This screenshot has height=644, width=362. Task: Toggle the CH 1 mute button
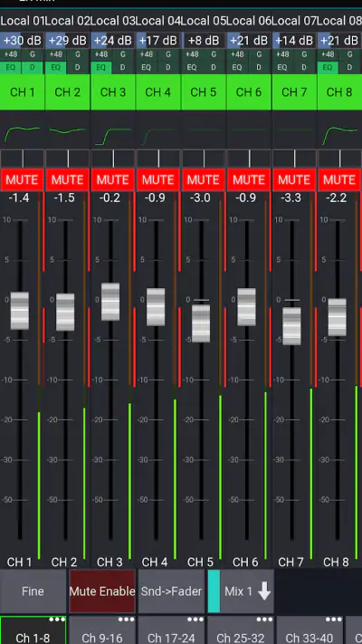click(x=22, y=179)
